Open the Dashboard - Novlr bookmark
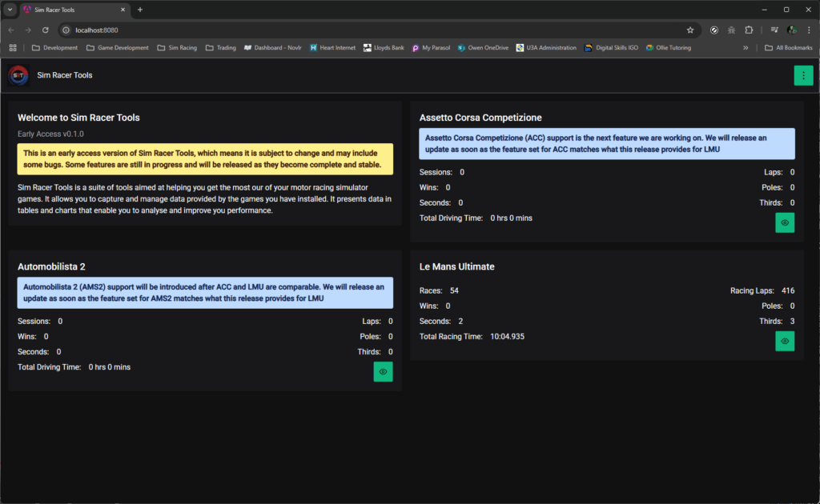 coord(272,47)
